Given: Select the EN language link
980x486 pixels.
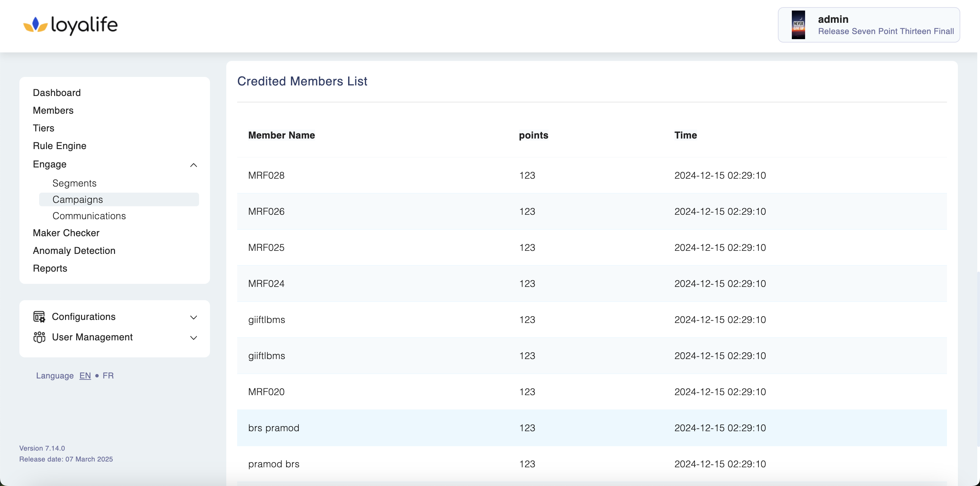Looking at the screenshot, I should [x=85, y=376].
